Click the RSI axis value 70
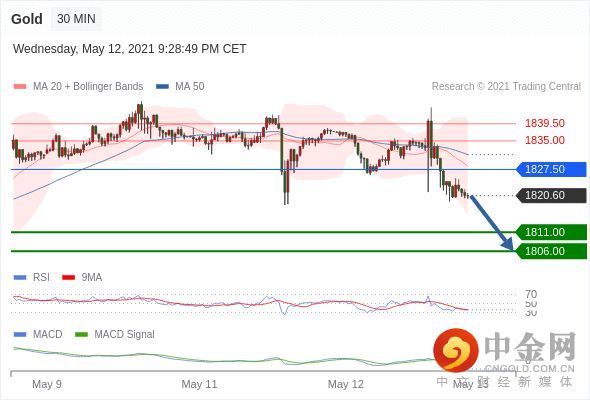 531,294
